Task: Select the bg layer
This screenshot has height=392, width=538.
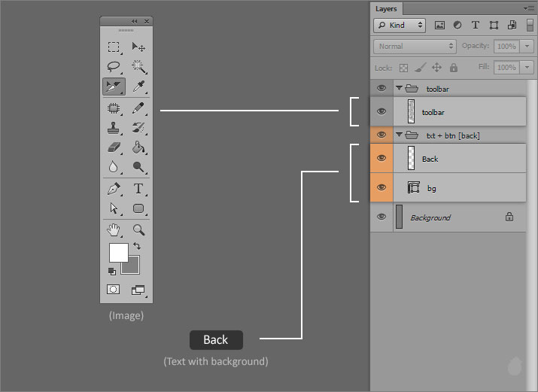Action: point(459,187)
